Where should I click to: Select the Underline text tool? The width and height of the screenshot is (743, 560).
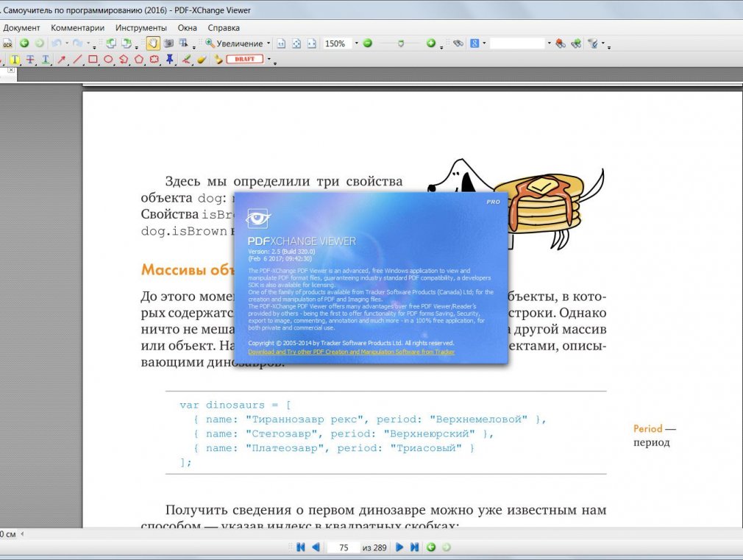(x=46, y=60)
